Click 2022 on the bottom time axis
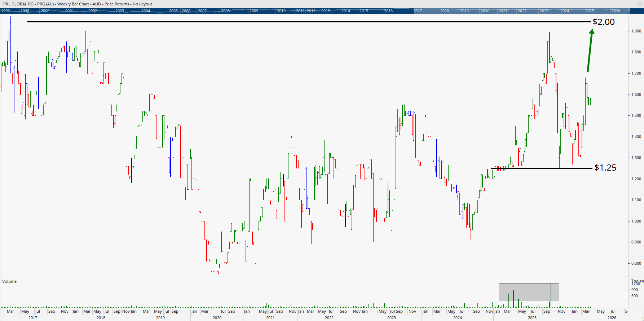644x321 pixels. pos(329,318)
